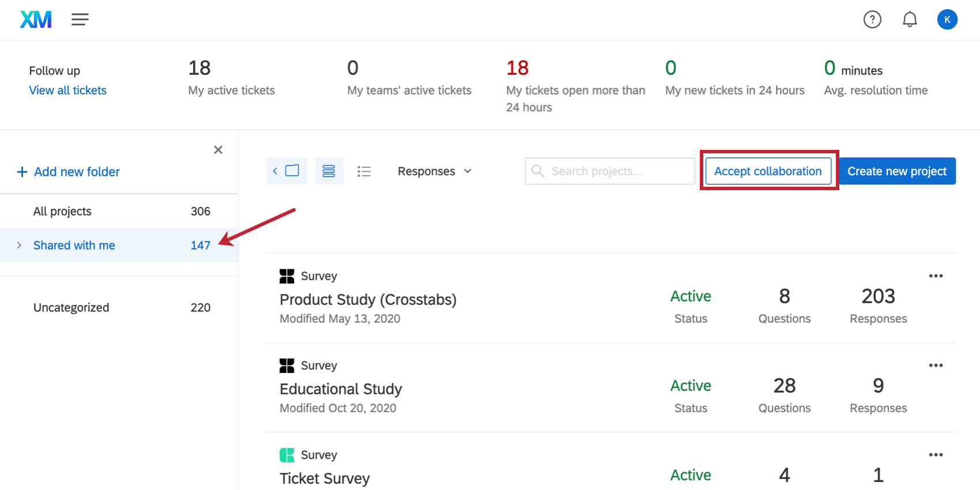Open options menu for Product Study (Crosstabs)

click(936, 276)
